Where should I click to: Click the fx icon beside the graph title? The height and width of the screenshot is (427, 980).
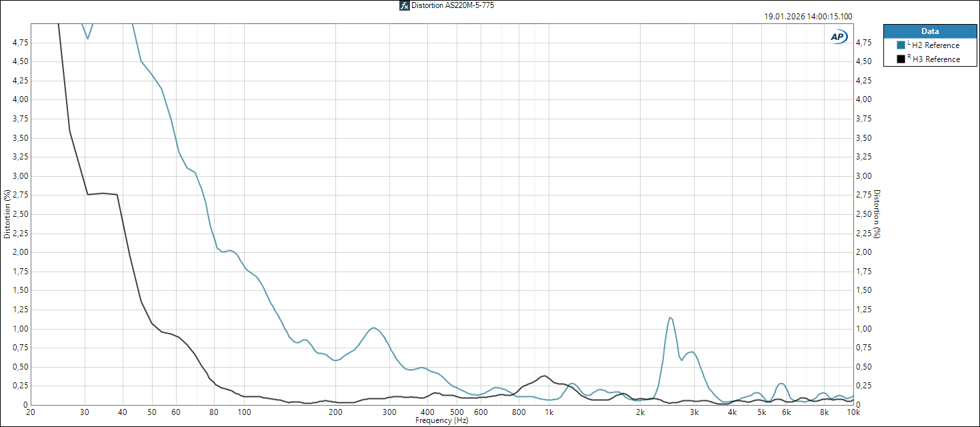pyautogui.click(x=404, y=5)
